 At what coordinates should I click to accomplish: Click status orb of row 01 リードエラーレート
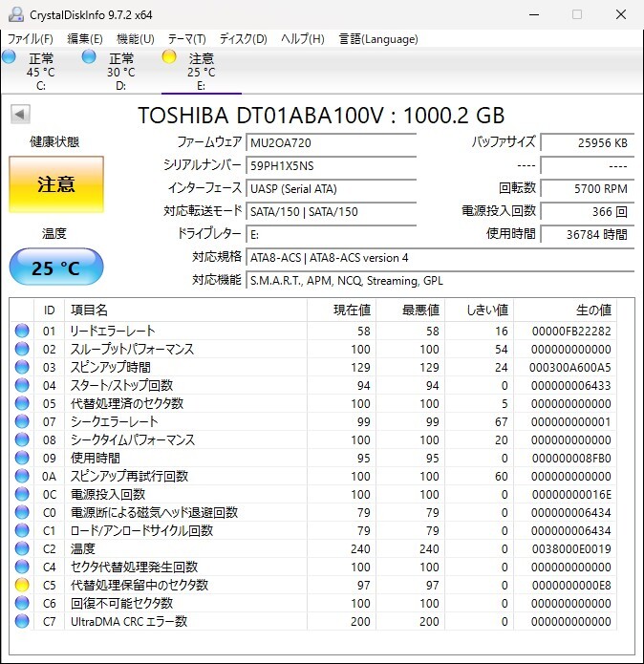point(22,331)
